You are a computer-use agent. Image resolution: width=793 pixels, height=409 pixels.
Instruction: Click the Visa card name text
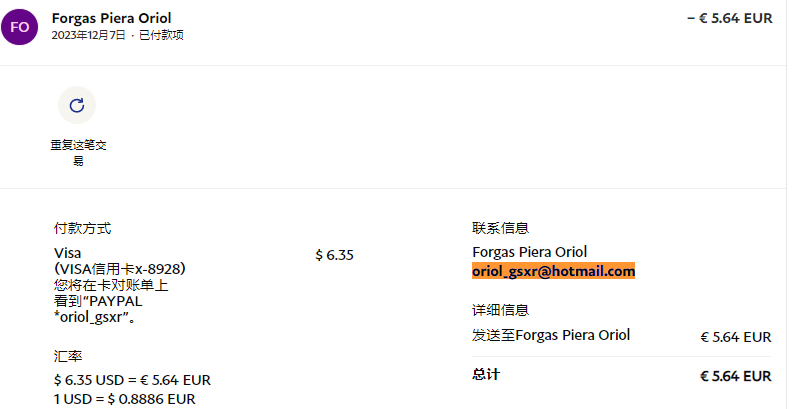pyautogui.click(x=67, y=252)
